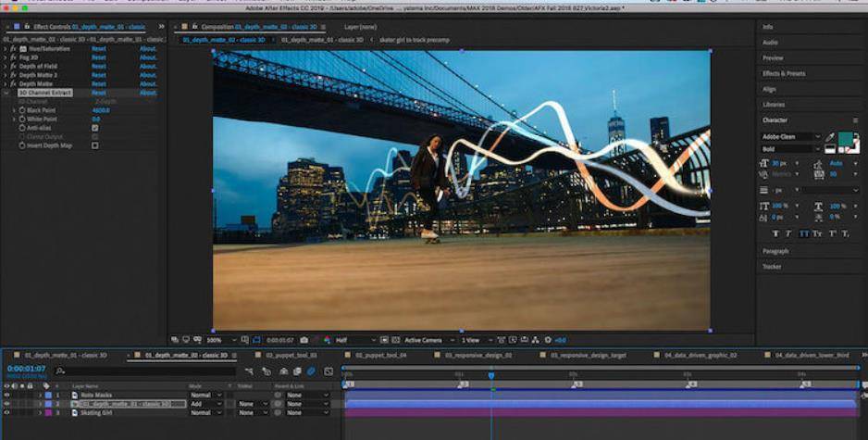
Task: Open the Half resolution dropdown
Action: [x=353, y=340]
